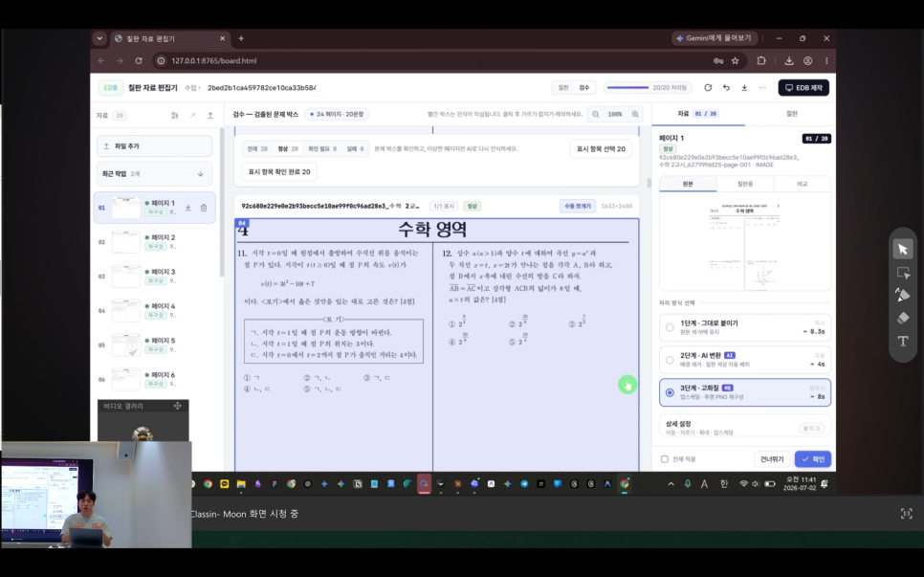Click the 파일 추가 button
This screenshot has width=924, height=577.
pos(154,145)
